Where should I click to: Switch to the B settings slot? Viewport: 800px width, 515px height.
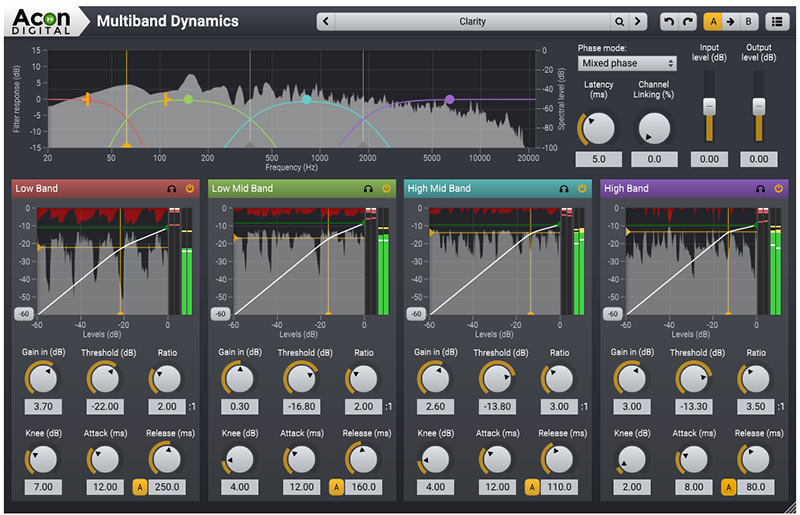click(750, 21)
